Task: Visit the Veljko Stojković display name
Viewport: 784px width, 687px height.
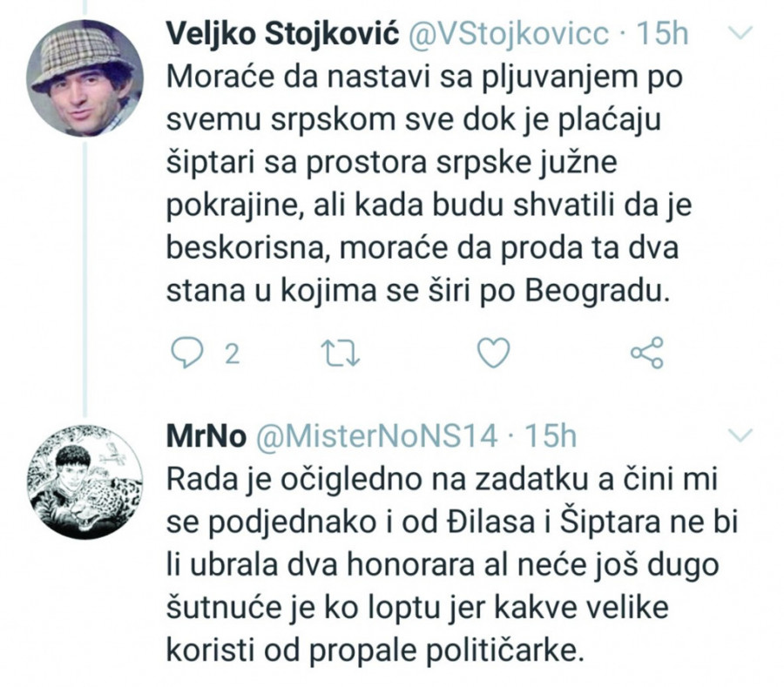Action: 281,35
